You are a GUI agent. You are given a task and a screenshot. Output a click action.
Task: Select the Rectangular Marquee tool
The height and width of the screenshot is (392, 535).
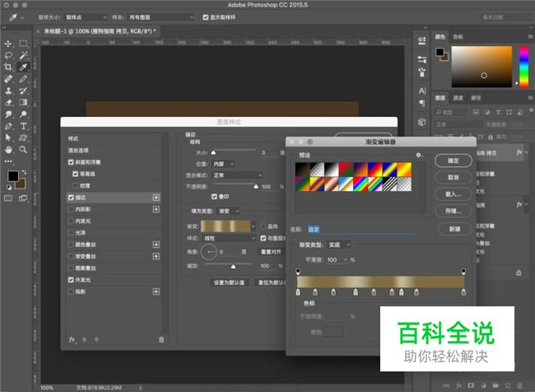click(x=24, y=43)
